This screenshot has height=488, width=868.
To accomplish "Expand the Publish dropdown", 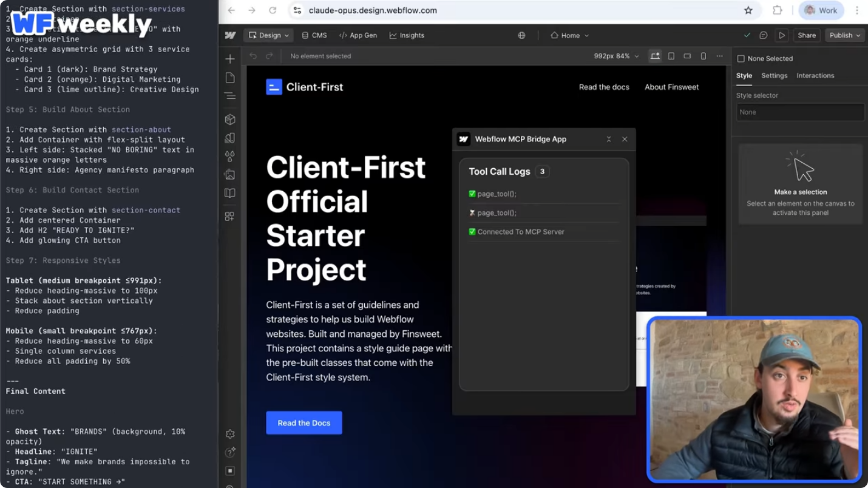I will coord(844,35).
